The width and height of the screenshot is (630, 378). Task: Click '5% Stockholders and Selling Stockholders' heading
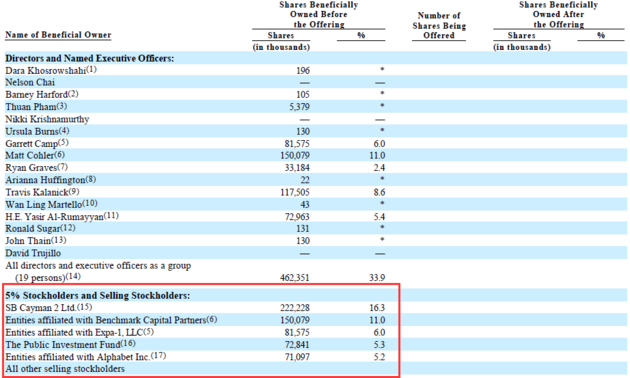[98, 296]
